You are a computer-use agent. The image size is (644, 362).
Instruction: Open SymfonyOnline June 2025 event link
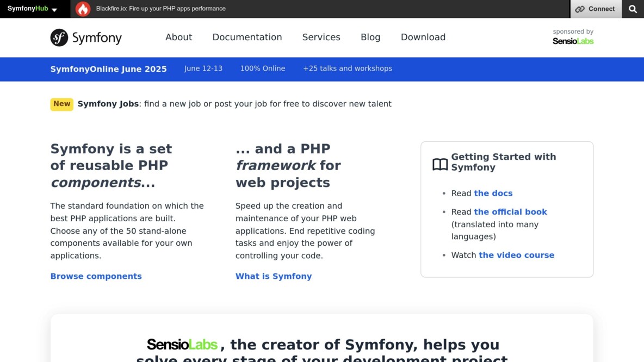click(x=108, y=69)
